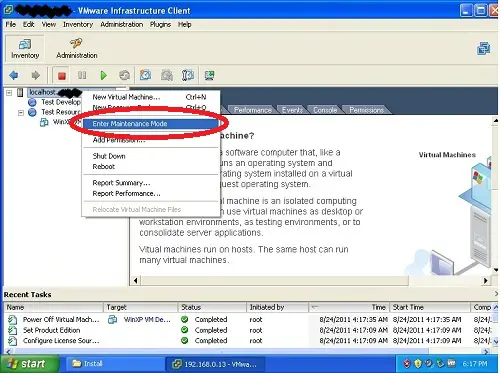Click the Launch Console toolbar icon
Image resolution: width=500 pixels, height=373 pixels.
tap(209, 75)
